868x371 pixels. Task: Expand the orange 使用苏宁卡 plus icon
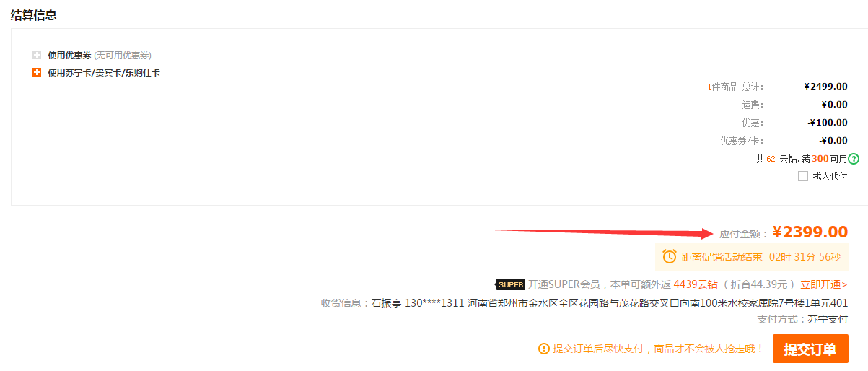[x=37, y=72]
